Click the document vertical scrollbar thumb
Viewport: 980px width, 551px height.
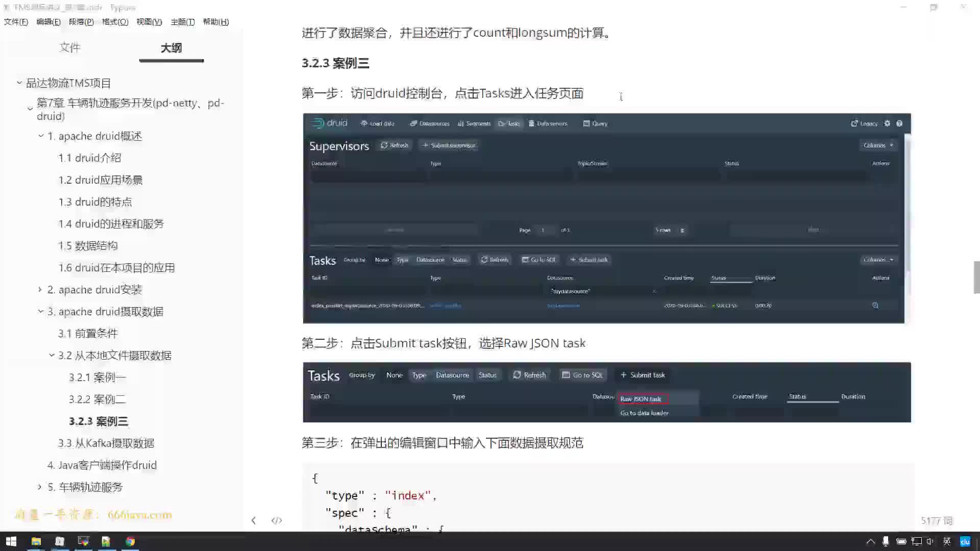coord(976,278)
